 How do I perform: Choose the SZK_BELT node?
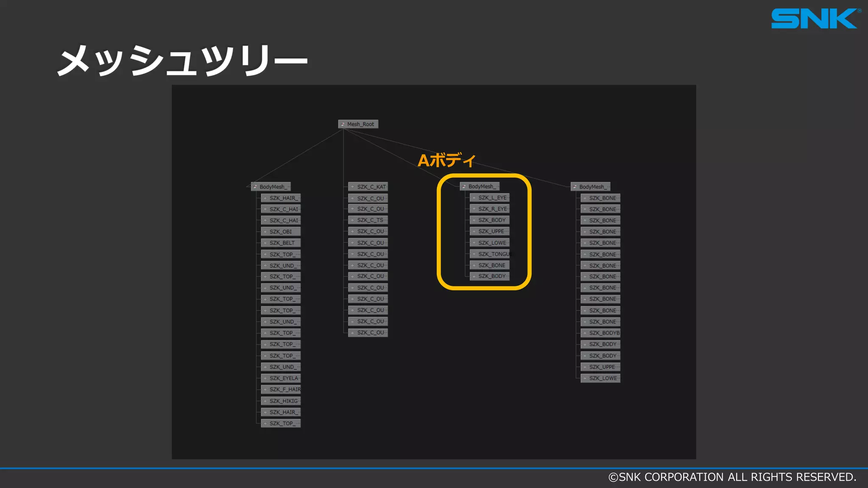coord(281,243)
